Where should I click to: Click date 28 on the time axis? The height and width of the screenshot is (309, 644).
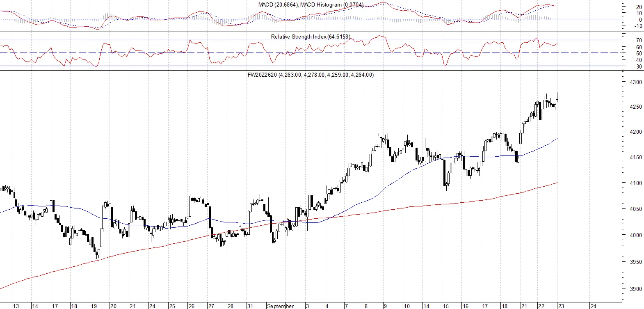(x=230, y=306)
